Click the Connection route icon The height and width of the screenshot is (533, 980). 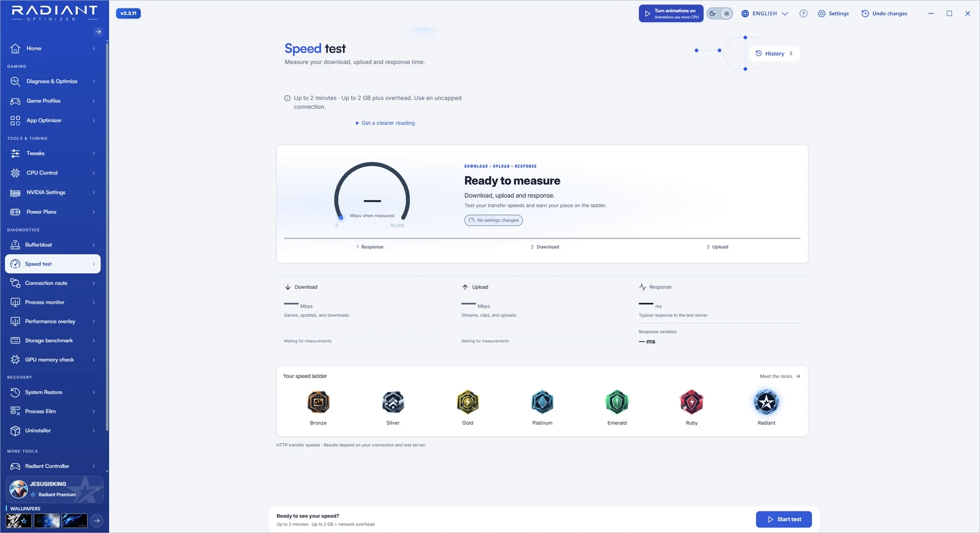15,283
